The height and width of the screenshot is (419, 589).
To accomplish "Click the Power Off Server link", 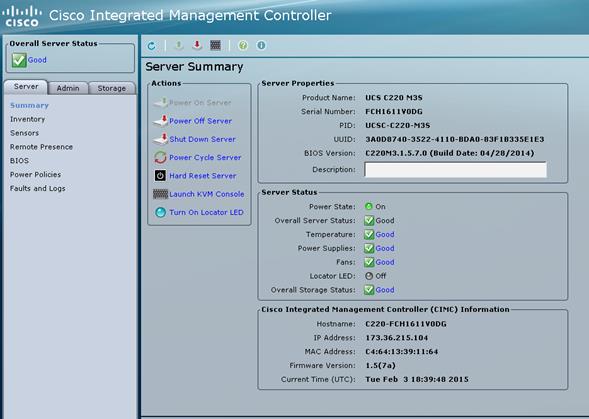I will click(x=201, y=121).
